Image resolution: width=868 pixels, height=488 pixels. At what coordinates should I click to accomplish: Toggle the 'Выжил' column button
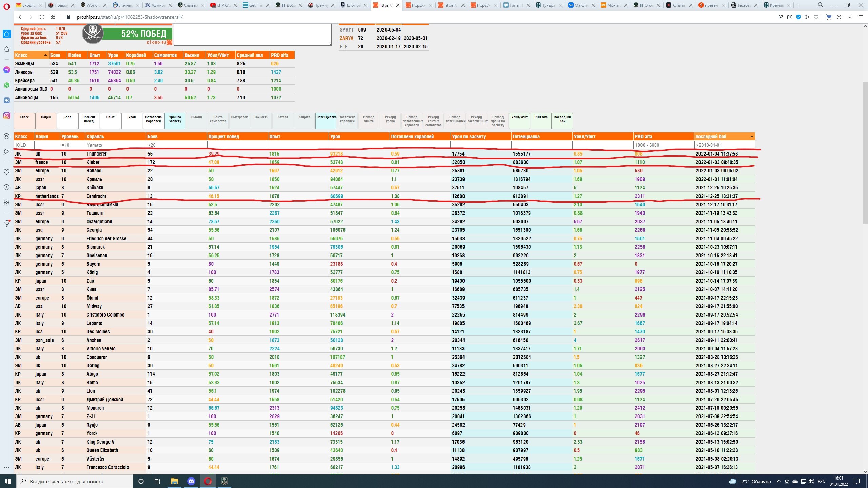(x=196, y=121)
